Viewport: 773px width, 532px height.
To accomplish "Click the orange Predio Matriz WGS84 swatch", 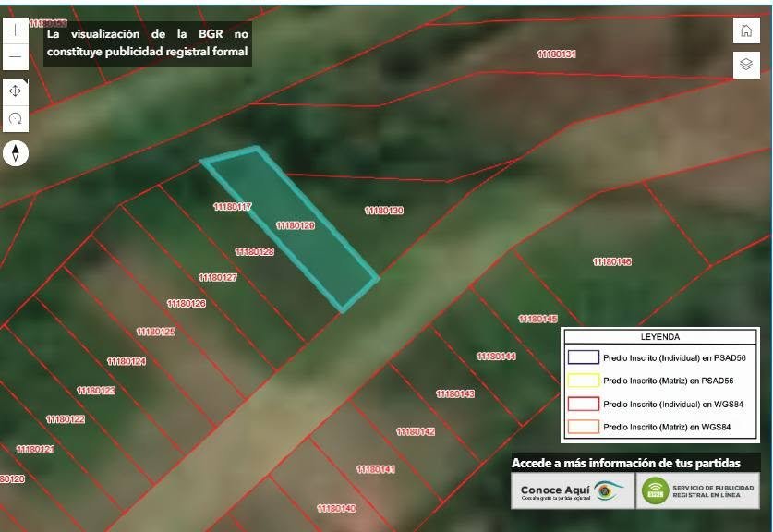I will point(583,427).
